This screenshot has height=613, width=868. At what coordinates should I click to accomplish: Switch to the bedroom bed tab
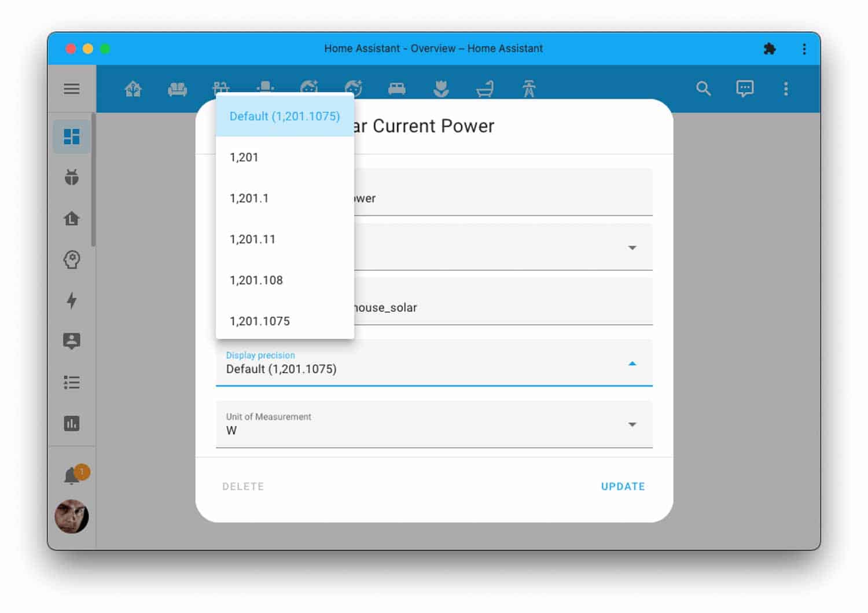point(396,89)
